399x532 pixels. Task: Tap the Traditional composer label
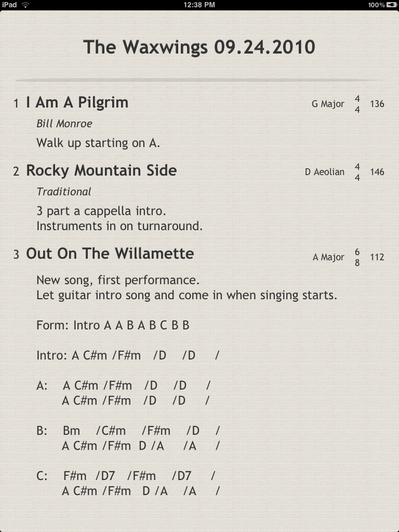pyautogui.click(x=63, y=192)
